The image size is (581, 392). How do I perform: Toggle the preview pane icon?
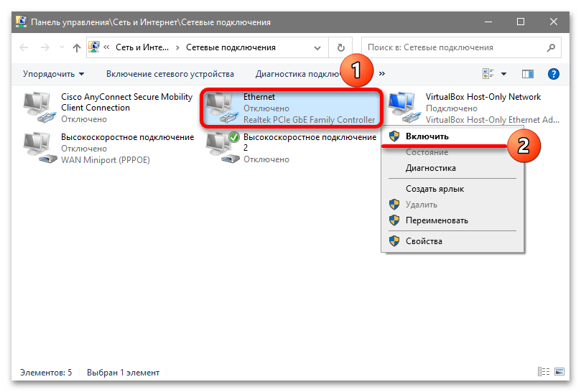click(x=527, y=74)
